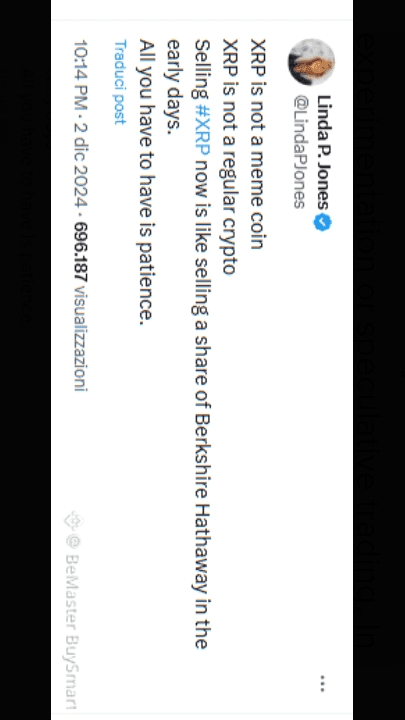Click the early days. text line

coord(174,87)
